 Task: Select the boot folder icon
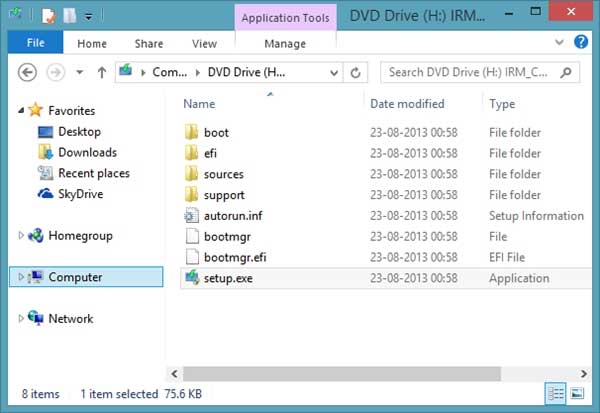pyautogui.click(x=191, y=132)
